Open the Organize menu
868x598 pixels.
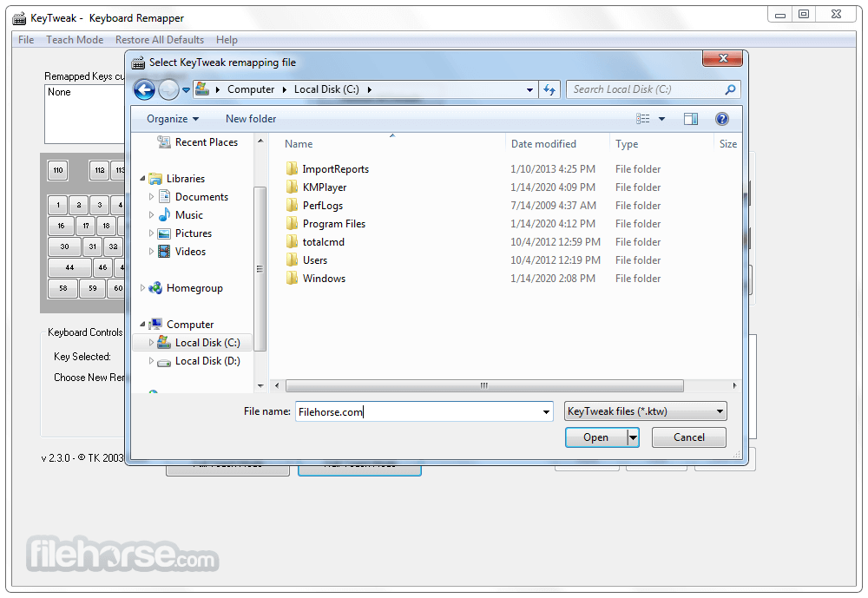point(172,119)
